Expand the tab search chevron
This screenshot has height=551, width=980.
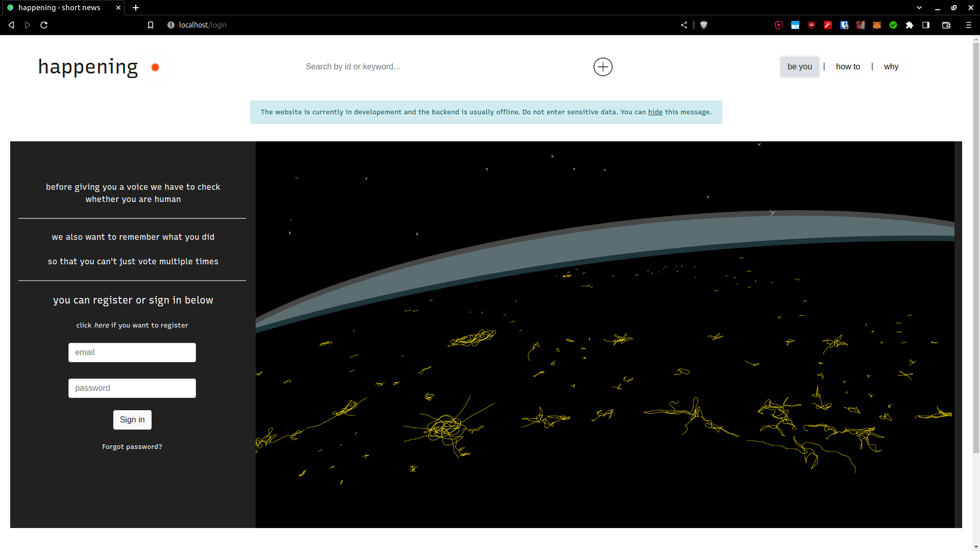[919, 8]
